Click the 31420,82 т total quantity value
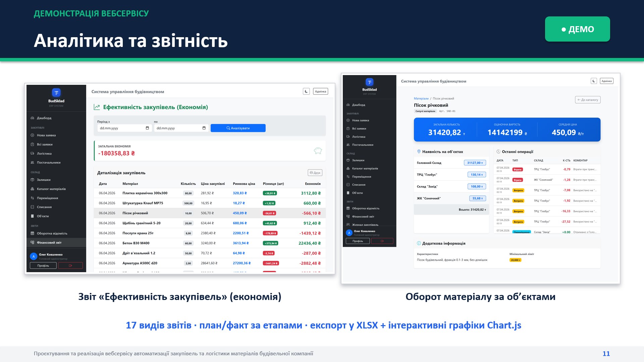Screen dimensions: 644x362 (446, 132)
